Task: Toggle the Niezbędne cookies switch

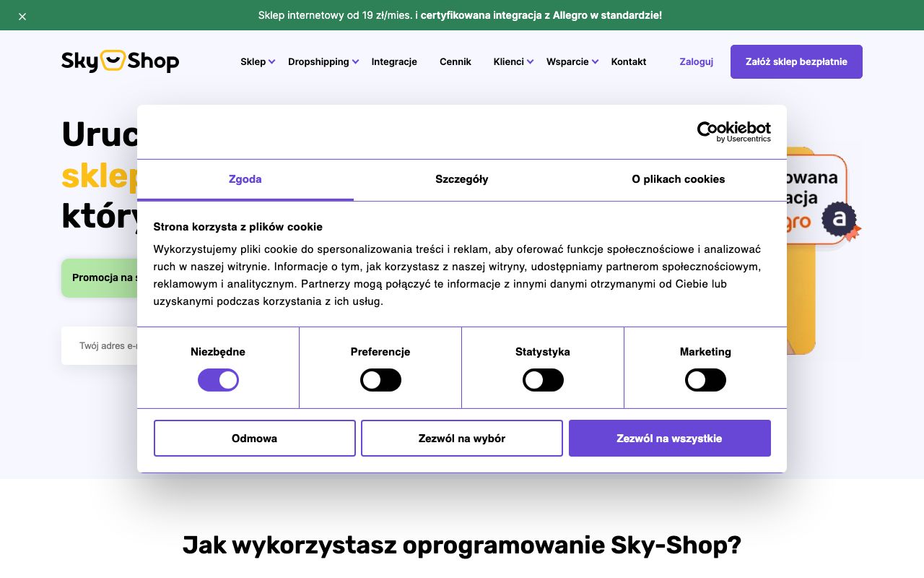Action: click(x=218, y=380)
